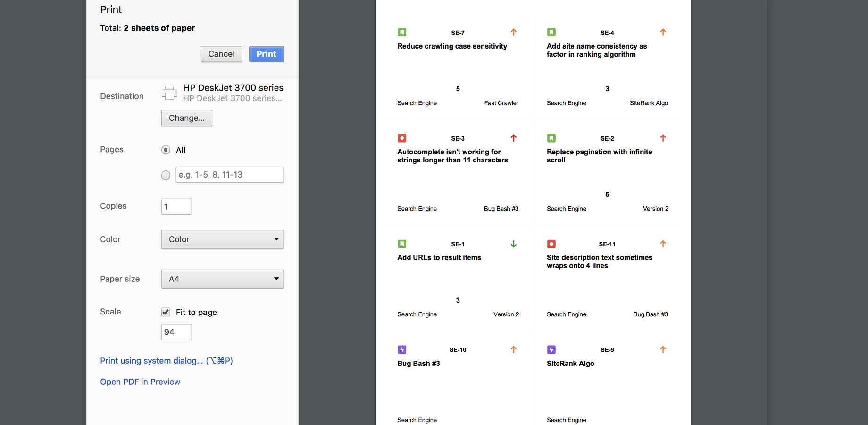Click the Copies number field
868x425 pixels.
point(176,207)
